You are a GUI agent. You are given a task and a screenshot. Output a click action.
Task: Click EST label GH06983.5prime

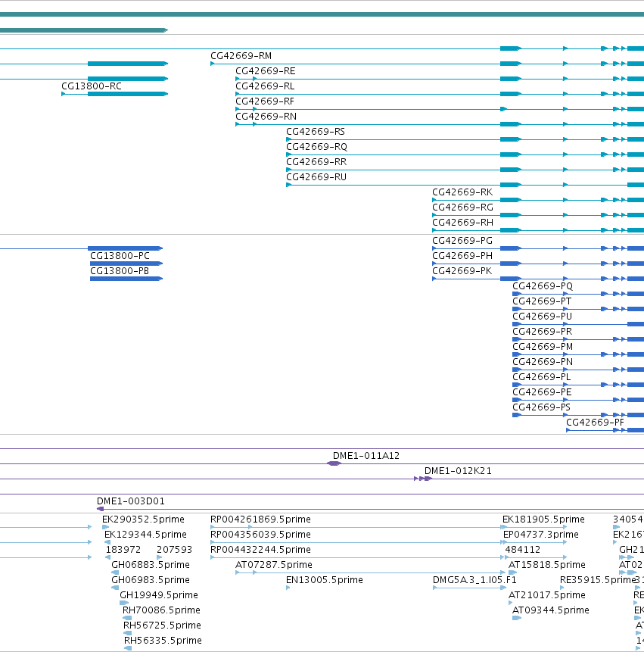pos(151,579)
